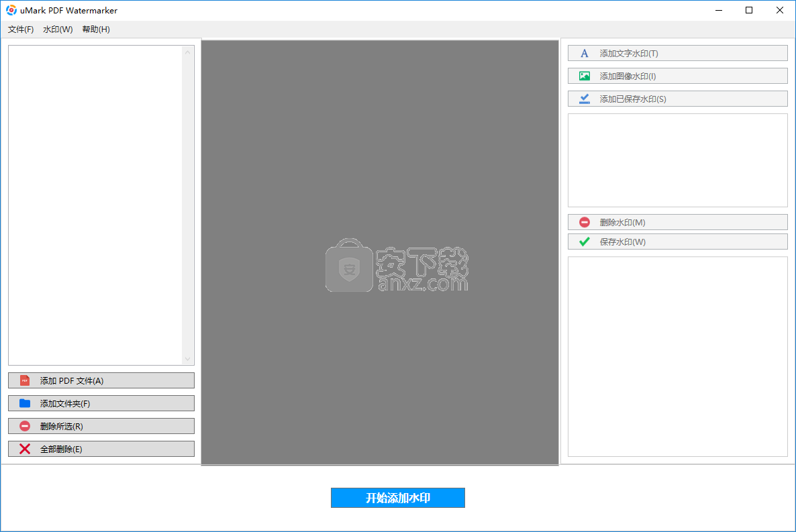
Task: Click the 全部删除(E) button label
Action: click(61, 449)
